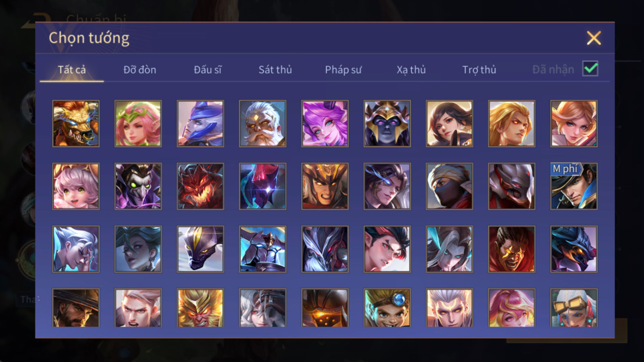Pick the pink-haired girl with leaf crown
The width and height of the screenshot is (644, 362).
point(138,124)
